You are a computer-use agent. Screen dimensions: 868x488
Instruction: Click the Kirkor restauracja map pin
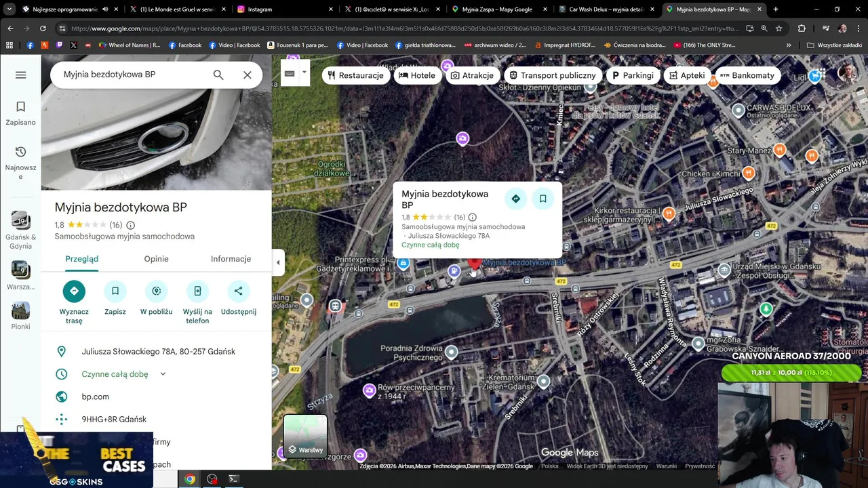pyautogui.click(x=669, y=214)
